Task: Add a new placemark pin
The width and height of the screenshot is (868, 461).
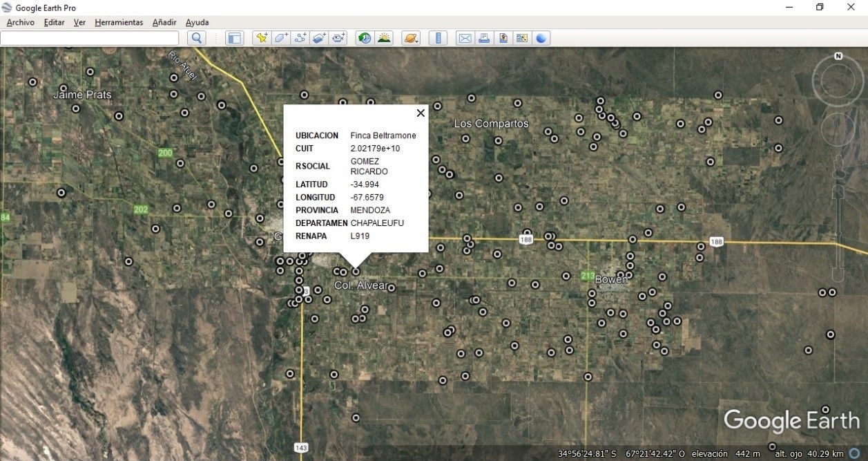Action: 261,38
